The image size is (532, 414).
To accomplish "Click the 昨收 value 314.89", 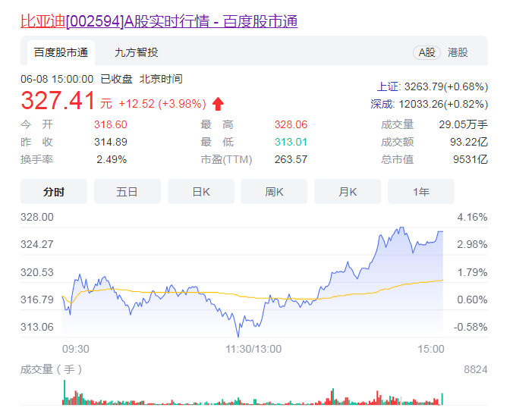I will (x=111, y=142).
